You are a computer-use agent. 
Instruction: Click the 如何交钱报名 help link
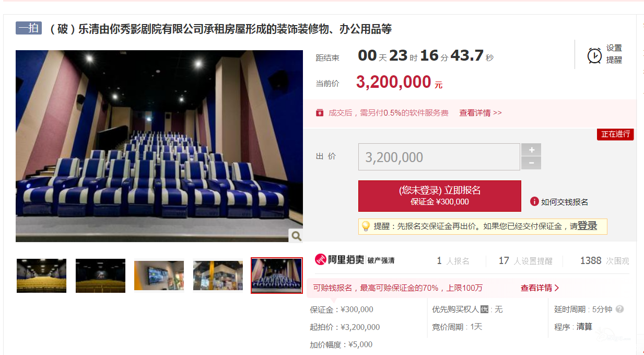565,202
